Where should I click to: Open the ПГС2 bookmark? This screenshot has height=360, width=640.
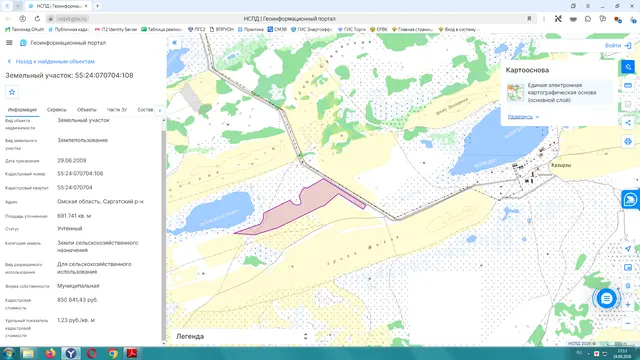tap(196, 29)
